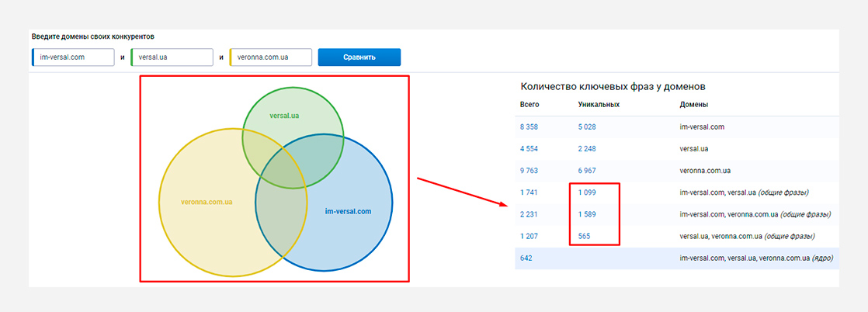Open the 565 unique common phrases link
Screen dimensions: 868x312
point(584,236)
